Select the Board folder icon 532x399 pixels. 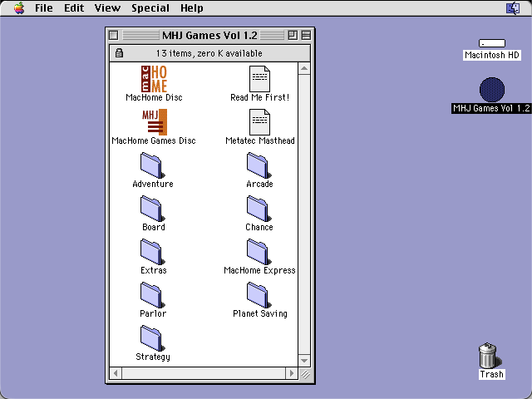point(153,209)
